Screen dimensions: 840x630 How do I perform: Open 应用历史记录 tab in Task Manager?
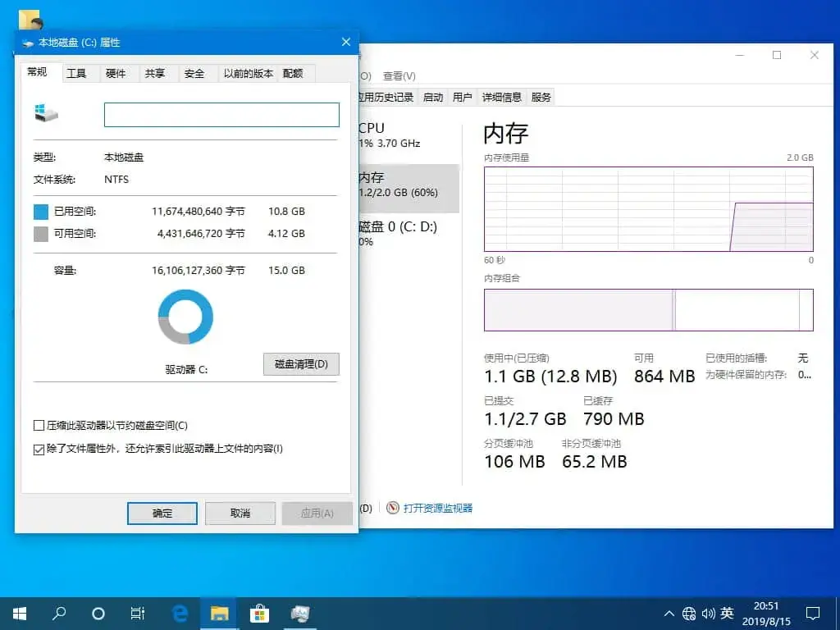pyautogui.click(x=386, y=97)
